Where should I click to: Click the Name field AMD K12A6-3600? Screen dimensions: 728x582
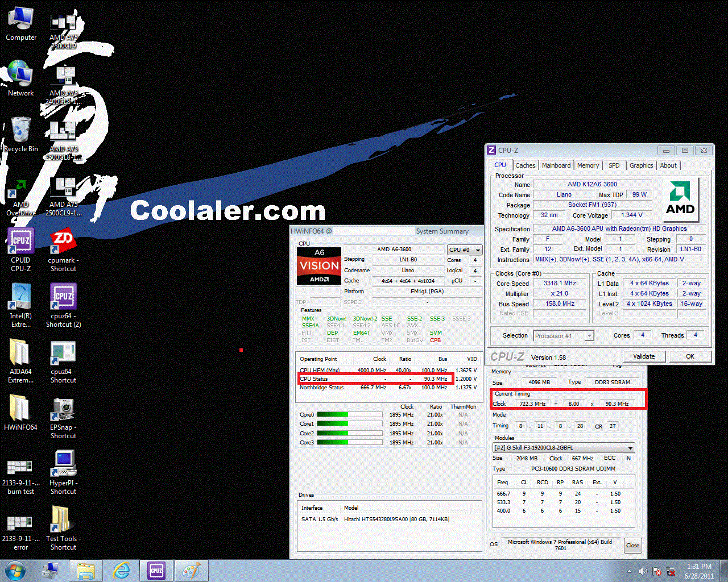click(x=592, y=184)
